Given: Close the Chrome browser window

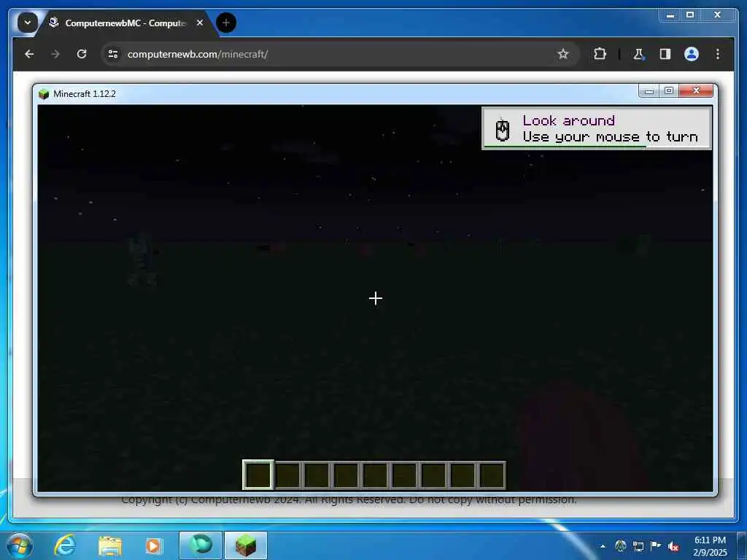Looking at the screenshot, I should [717, 15].
